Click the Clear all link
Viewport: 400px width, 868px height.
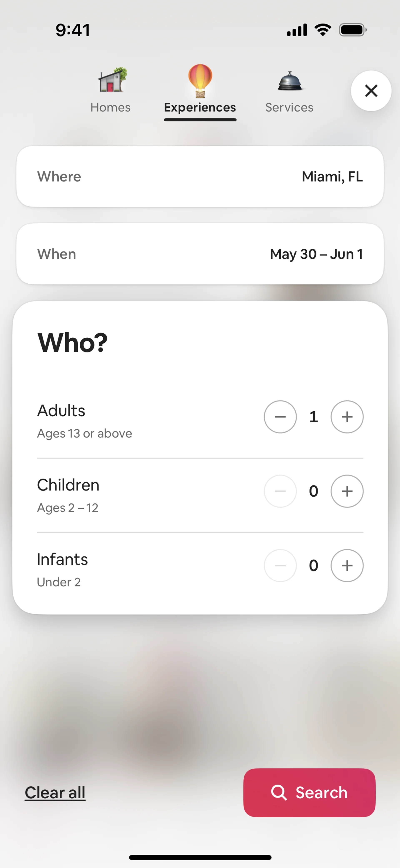coord(55,793)
